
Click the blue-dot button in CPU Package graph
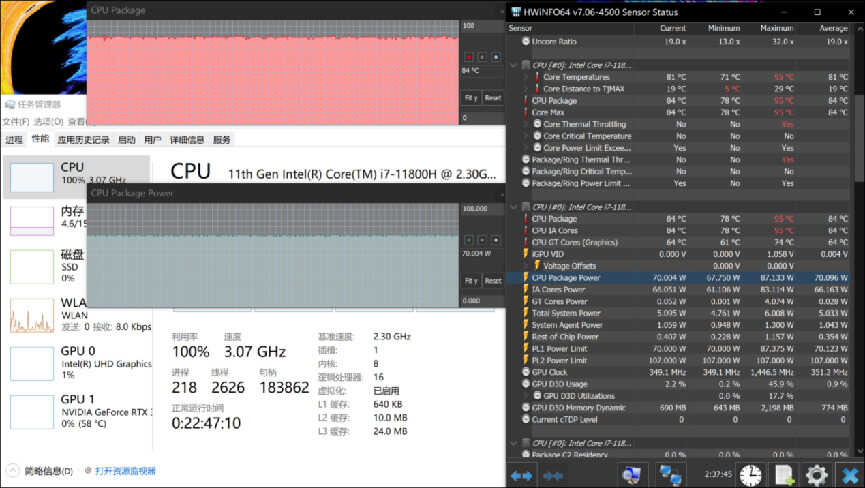(495, 57)
